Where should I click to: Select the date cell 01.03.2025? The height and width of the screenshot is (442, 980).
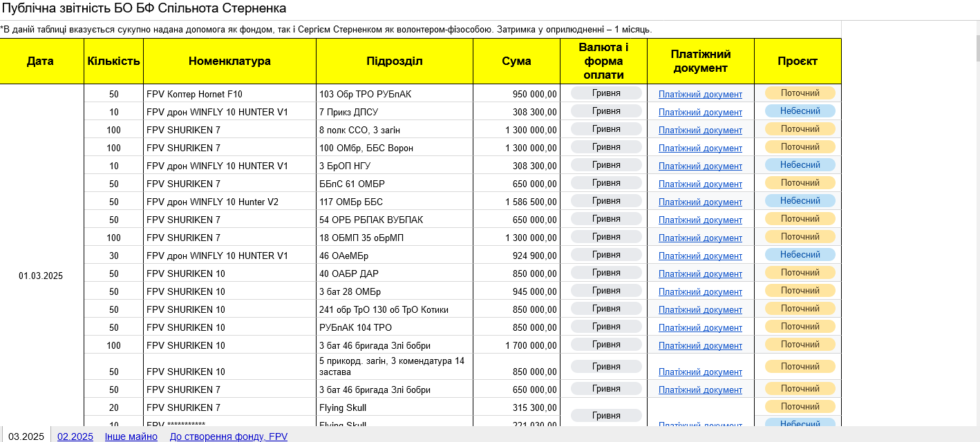coord(41,276)
